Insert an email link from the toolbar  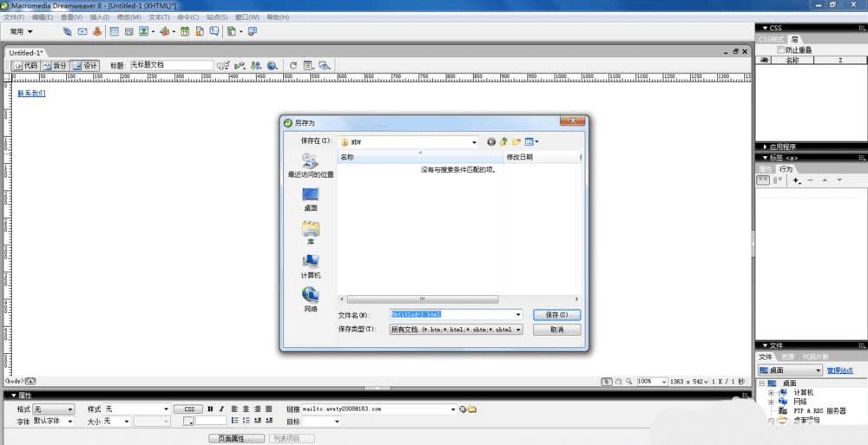pyautogui.click(x=82, y=31)
